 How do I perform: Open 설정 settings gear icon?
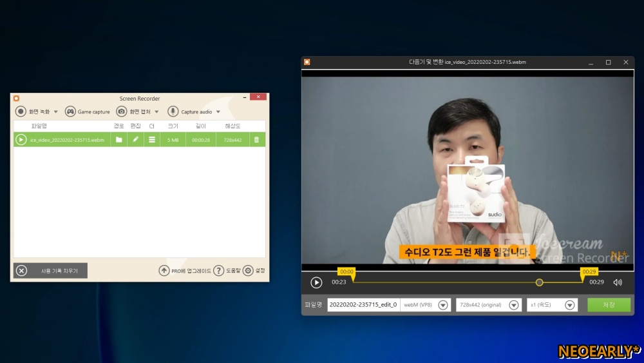point(248,271)
